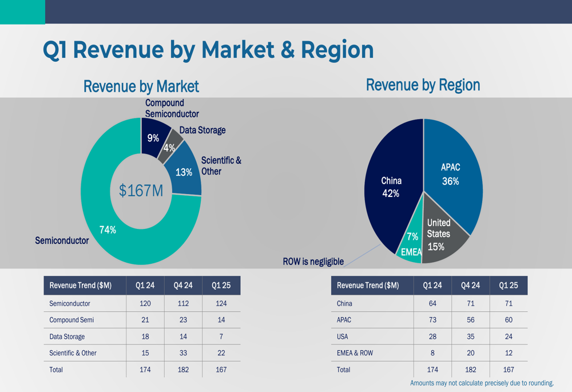The width and height of the screenshot is (572, 392).
Task: Select the China 42% pie slice
Action: click(x=392, y=187)
